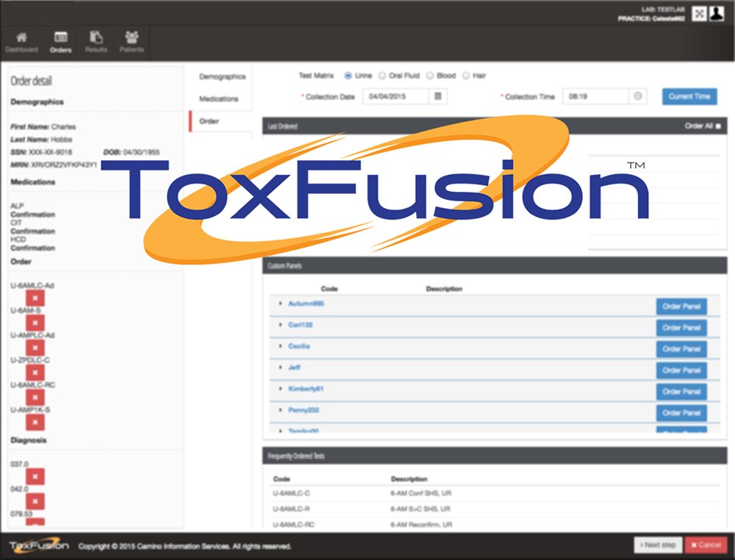Click the Last Ordered section header
Viewport: 735px width, 560px height.
click(x=495, y=126)
